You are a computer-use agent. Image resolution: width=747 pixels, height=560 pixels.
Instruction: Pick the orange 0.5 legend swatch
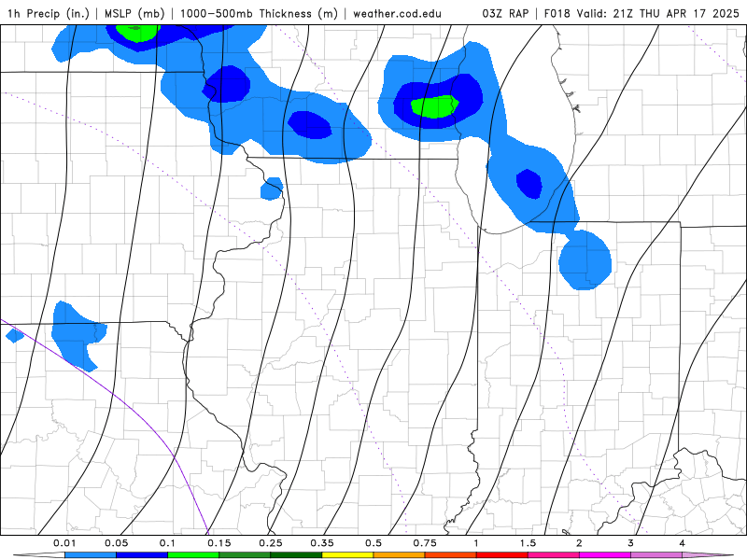tap(400, 555)
